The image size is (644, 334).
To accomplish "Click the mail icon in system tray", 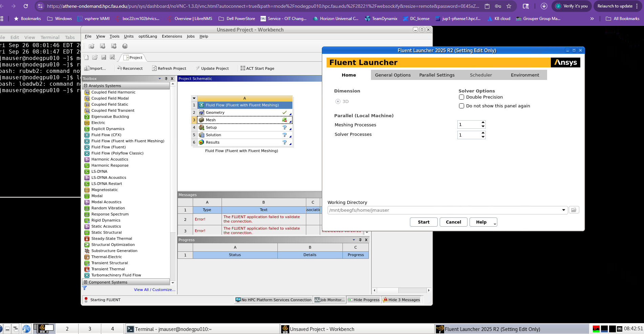I will 620,329.
